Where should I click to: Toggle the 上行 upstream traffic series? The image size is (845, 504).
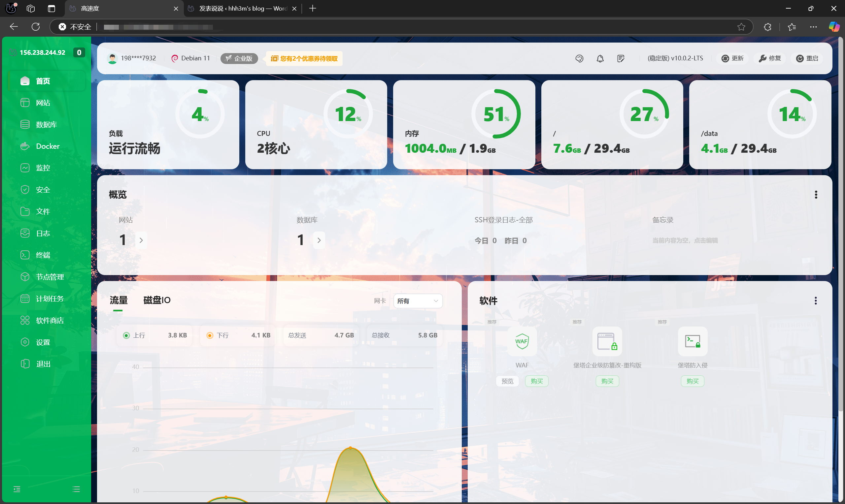coord(126,335)
